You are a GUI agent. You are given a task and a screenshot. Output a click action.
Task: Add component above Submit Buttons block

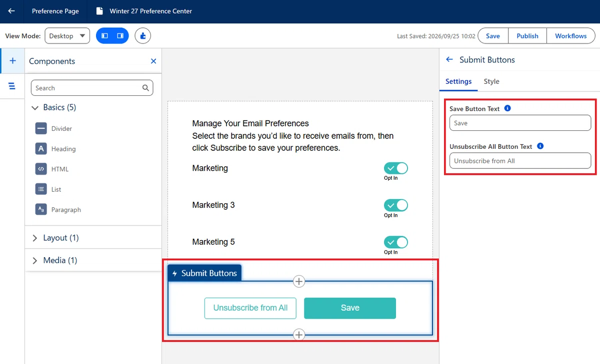tap(299, 282)
